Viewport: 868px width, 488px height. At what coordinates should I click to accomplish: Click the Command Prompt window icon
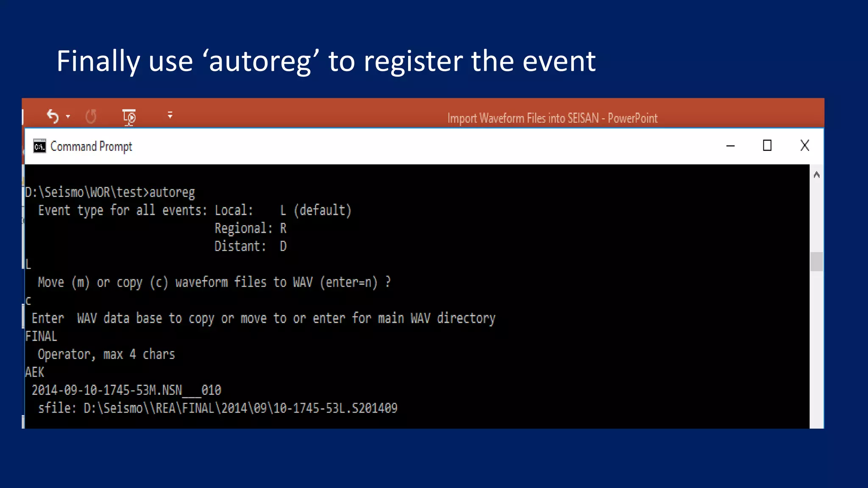(39, 146)
